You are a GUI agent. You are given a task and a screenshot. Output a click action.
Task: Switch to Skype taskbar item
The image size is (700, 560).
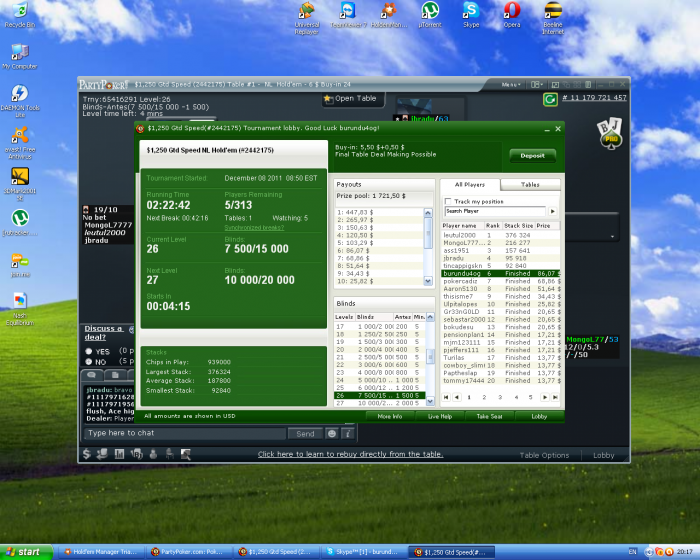coord(363,552)
